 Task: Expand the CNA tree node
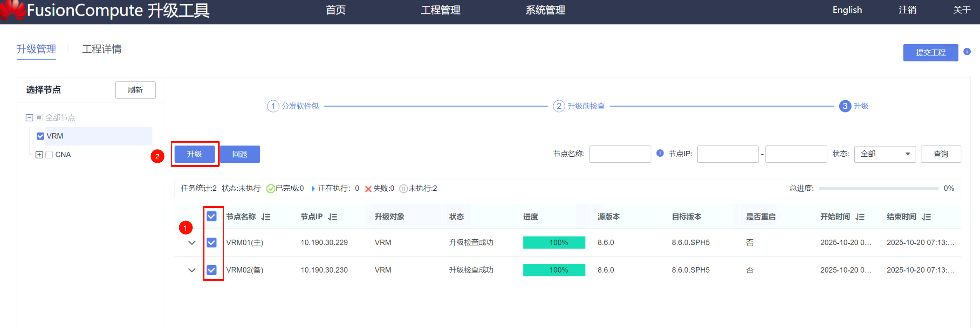tap(39, 155)
